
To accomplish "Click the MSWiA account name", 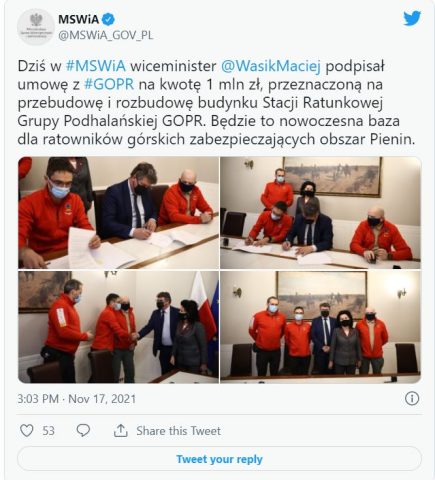I will pos(79,19).
